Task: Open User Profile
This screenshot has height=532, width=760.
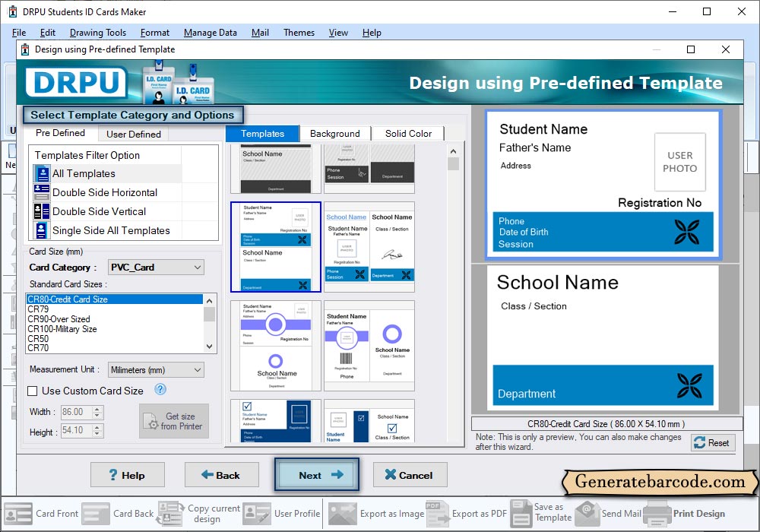Action: coord(282,514)
